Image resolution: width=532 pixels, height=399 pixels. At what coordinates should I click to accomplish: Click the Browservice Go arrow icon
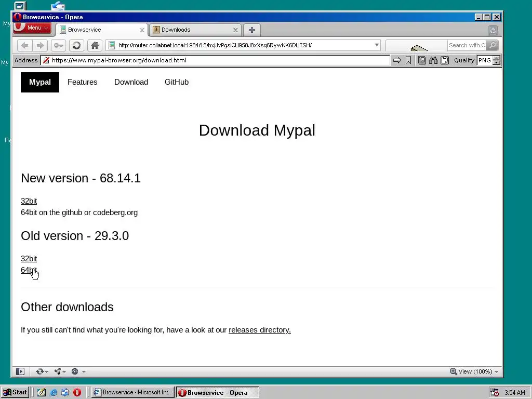(397, 60)
